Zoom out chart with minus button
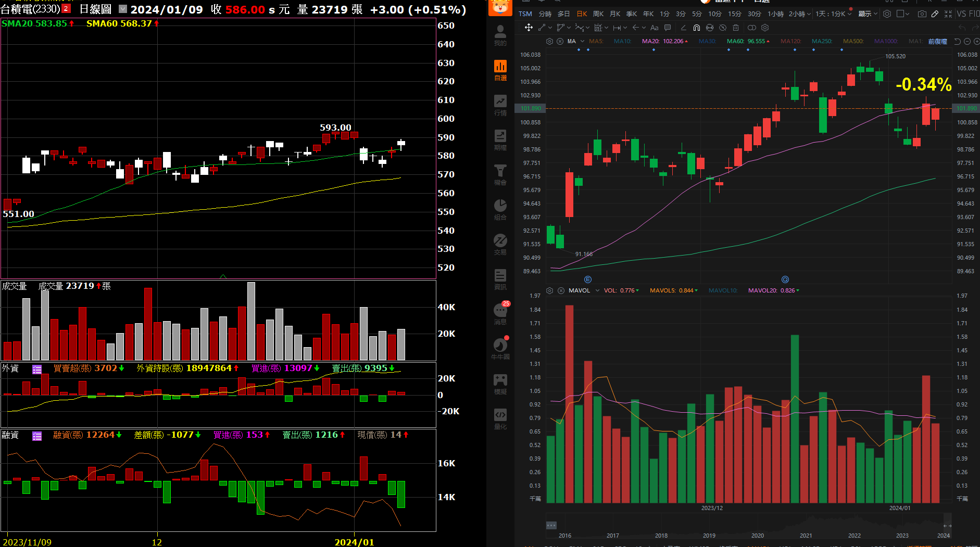Viewport: 980px width, 547px height. [967, 41]
